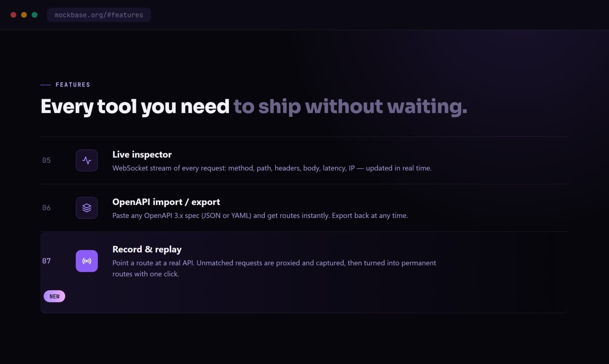Viewport: 609px width, 364px height.
Task: Open the OpenAPI import / export title
Action: (x=166, y=202)
